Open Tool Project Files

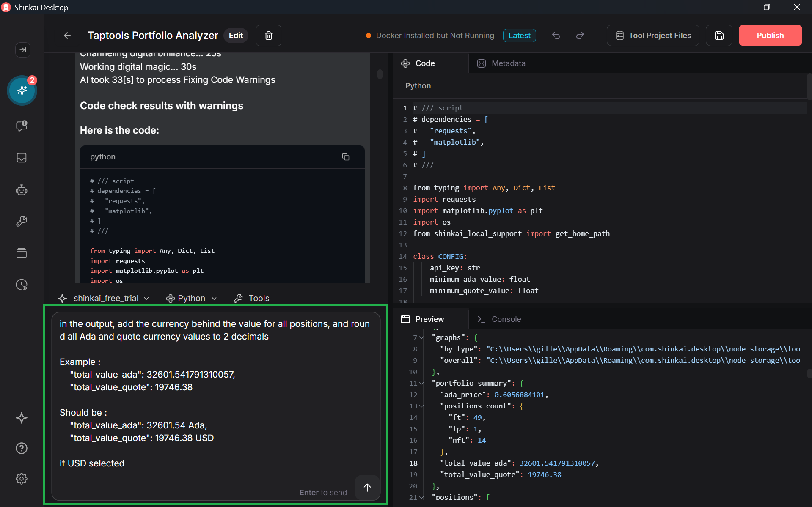653,36
